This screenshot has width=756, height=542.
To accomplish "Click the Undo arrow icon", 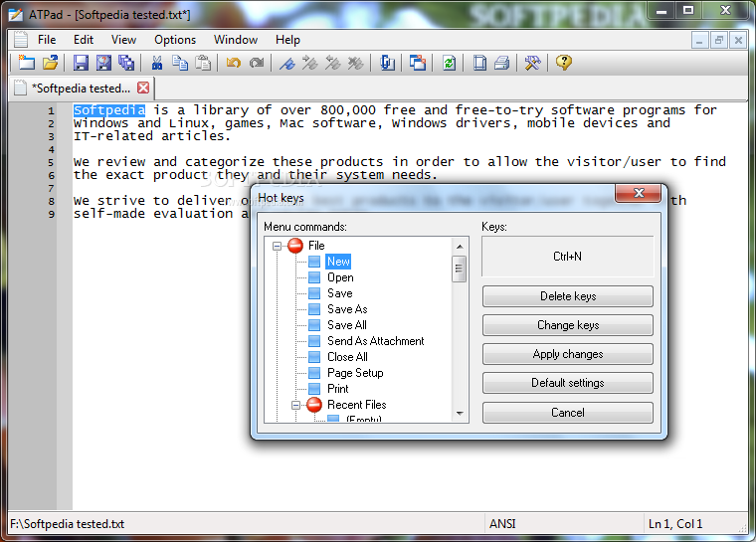I will coord(234,63).
